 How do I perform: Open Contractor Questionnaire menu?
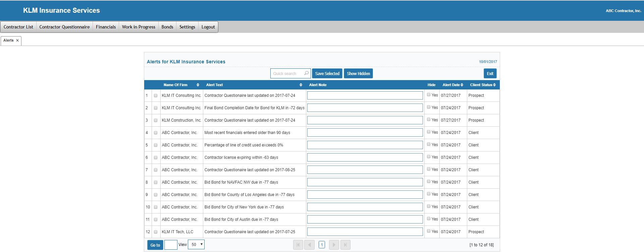pyautogui.click(x=64, y=27)
